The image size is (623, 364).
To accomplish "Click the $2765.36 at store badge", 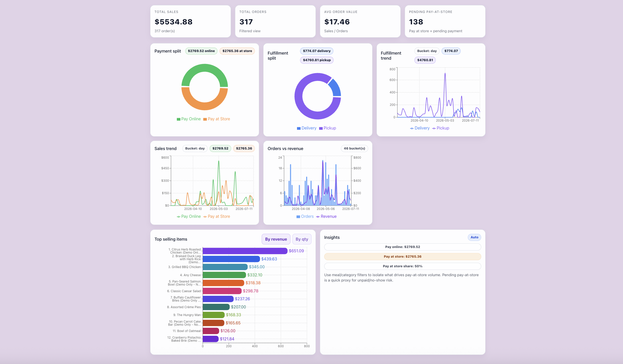I will 237,51.
